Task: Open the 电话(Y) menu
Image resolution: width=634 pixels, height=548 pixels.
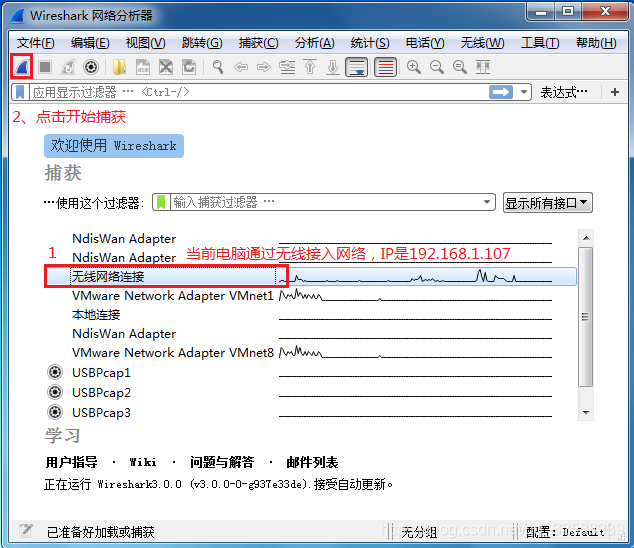Action: pos(425,42)
